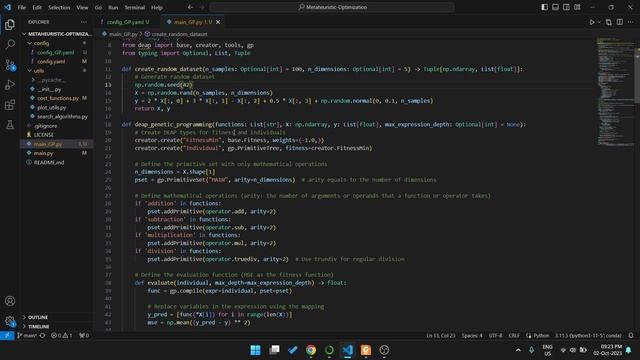Image resolution: width=640 pixels, height=360 pixels.
Task: Show hidden system tray icons chevron
Action: pos(518,350)
